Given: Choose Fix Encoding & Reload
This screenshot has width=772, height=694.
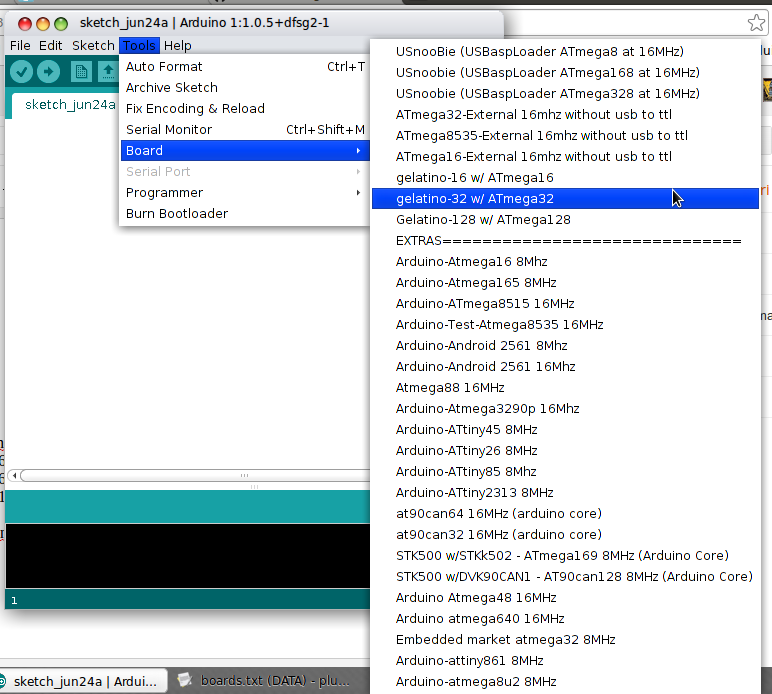Looking at the screenshot, I should [x=245, y=108].
